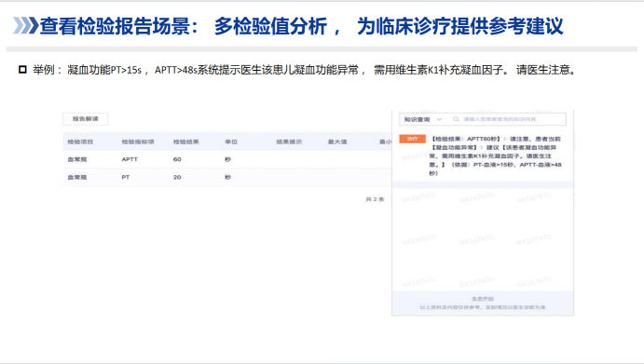644x364 pixels.
Task: Click the result value 60
Action: (x=177, y=159)
